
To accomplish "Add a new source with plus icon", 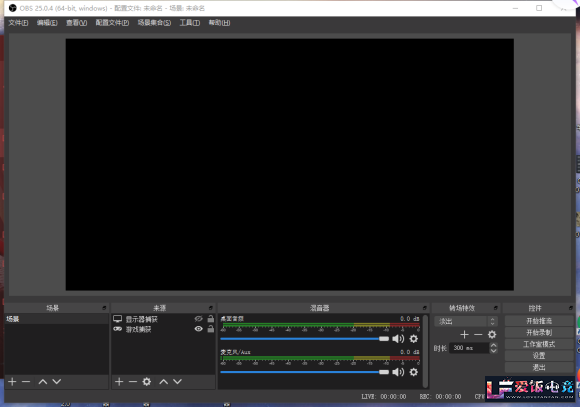I will pos(119,381).
